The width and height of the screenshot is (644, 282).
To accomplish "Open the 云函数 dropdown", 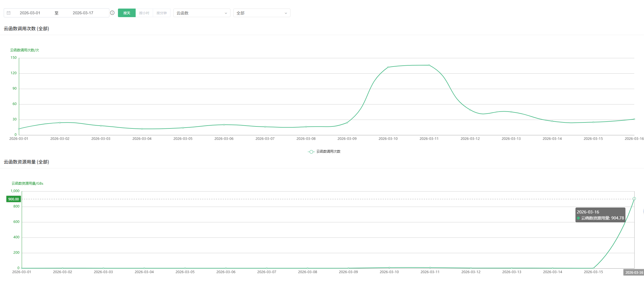I will [201, 13].
